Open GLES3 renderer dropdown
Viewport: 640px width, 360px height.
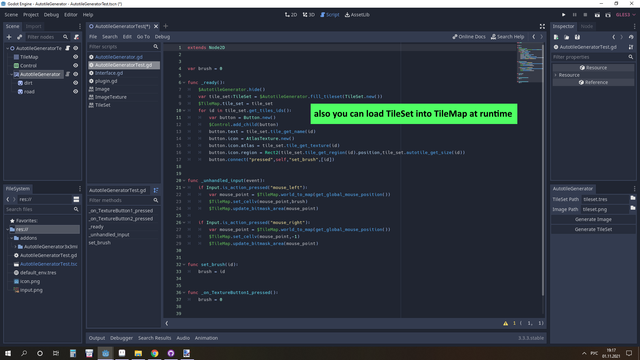click(x=625, y=15)
